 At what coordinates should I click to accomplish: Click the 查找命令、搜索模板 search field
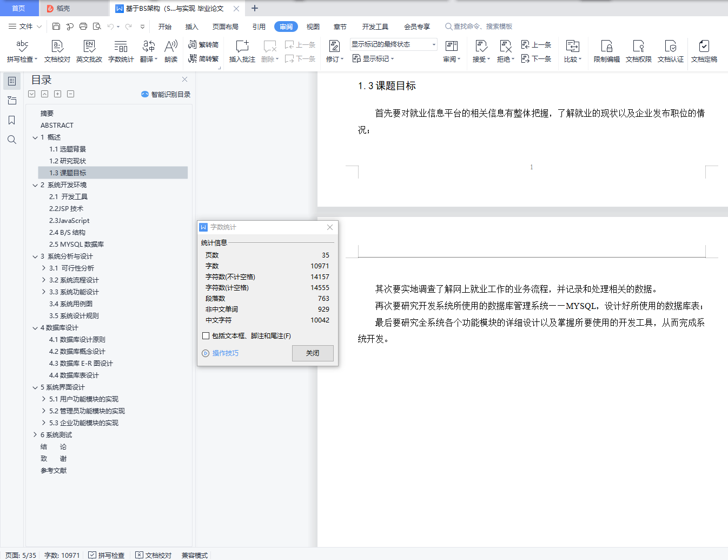[x=479, y=27]
